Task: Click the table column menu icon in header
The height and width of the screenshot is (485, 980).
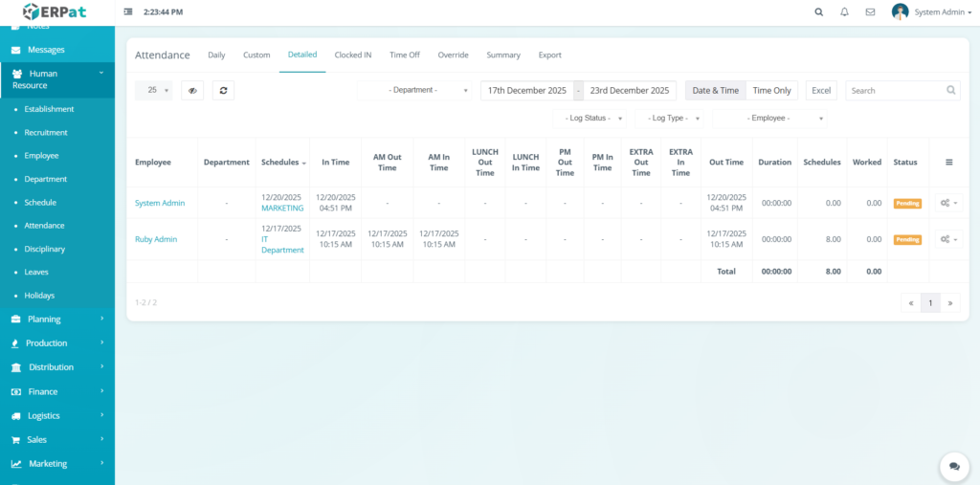Action: pos(948,163)
